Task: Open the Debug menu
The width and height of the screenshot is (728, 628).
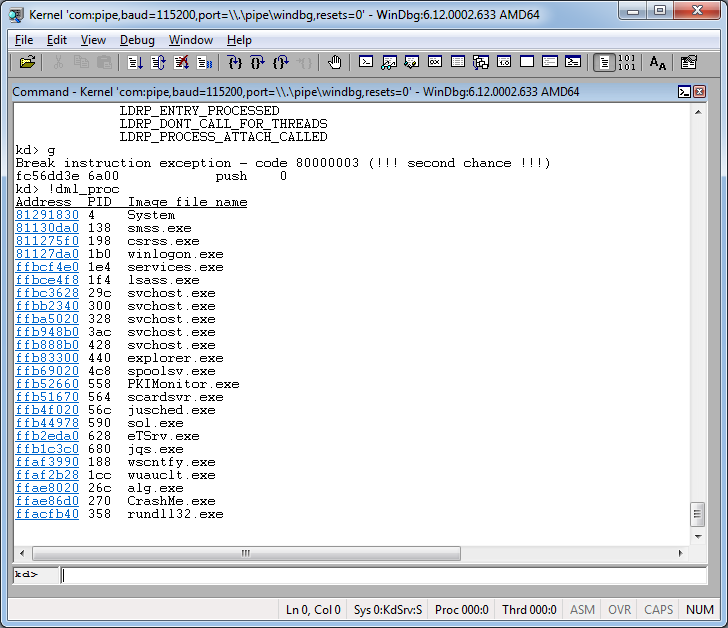Action: pos(137,40)
